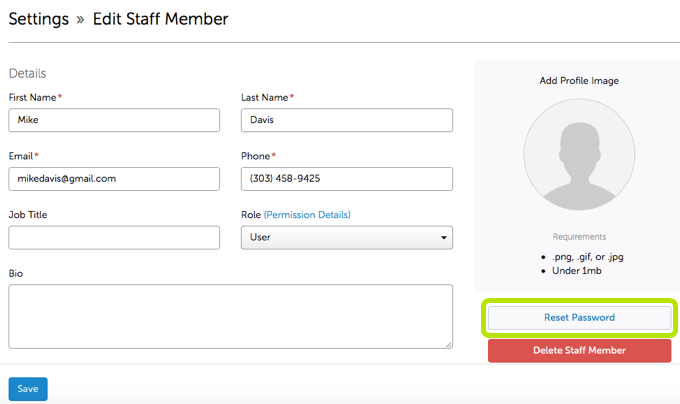Open the Permission Details link
The width and height of the screenshot is (680, 404).
pyautogui.click(x=307, y=215)
